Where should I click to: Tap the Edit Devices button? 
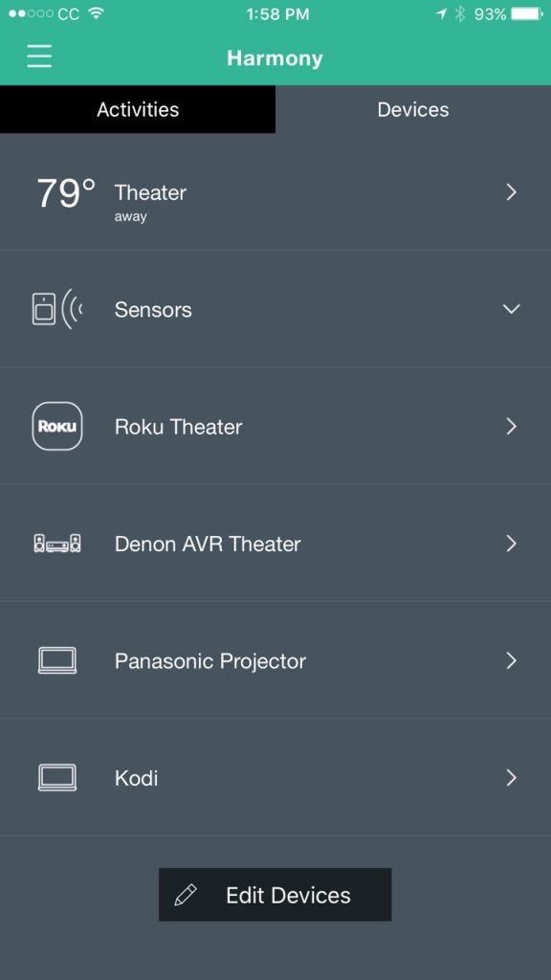click(x=275, y=895)
